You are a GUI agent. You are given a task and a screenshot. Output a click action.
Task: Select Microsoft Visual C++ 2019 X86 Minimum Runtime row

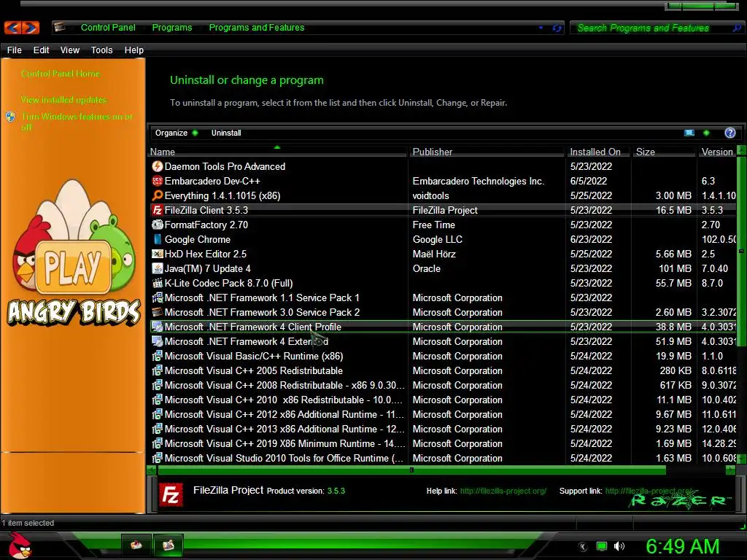[x=443, y=444]
